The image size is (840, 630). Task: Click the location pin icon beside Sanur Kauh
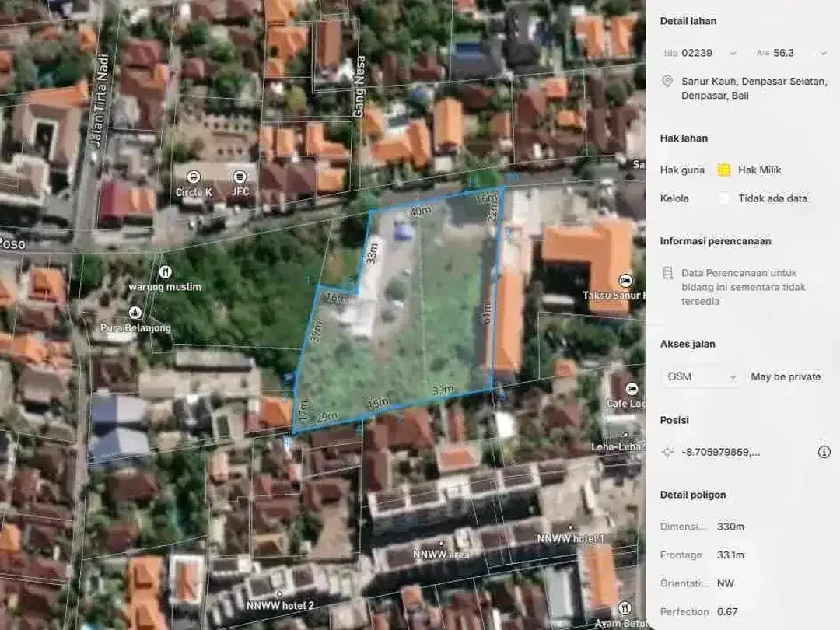pos(667,82)
